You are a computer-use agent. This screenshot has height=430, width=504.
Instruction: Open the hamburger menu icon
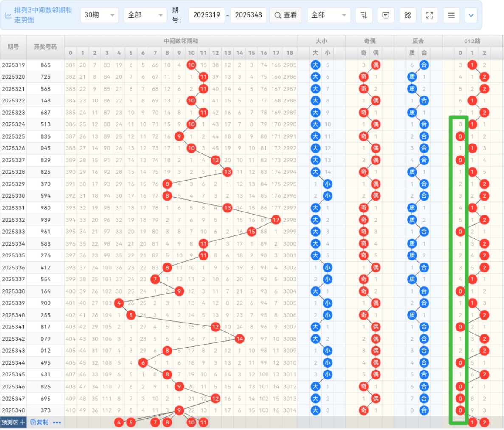[x=451, y=15]
